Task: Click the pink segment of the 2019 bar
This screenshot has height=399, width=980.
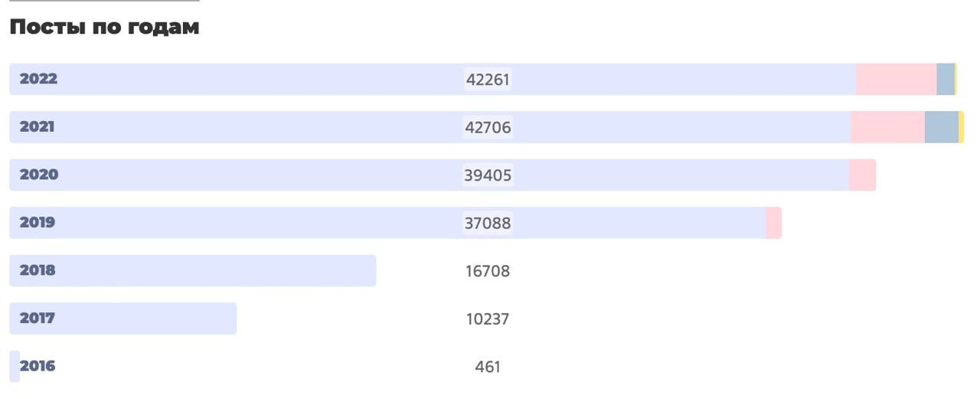Action: click(x=773, y=223)
